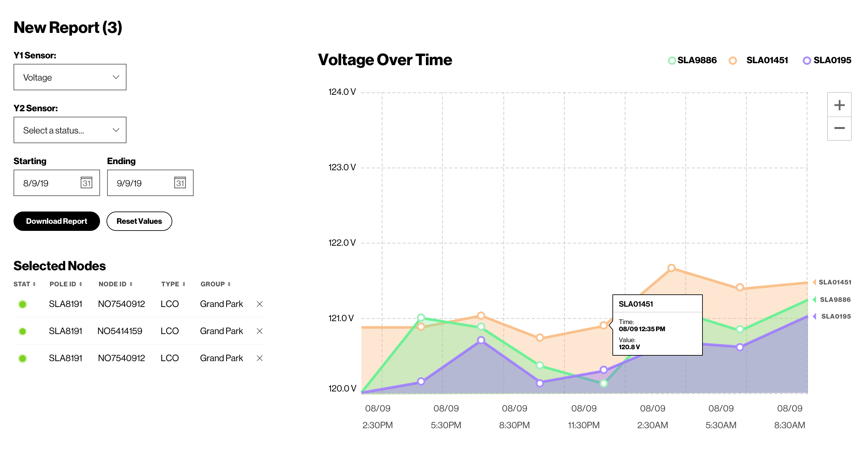Screen dimensions: 868x454
Task: Sort the table by GROUP column
Action: [216, 284]
